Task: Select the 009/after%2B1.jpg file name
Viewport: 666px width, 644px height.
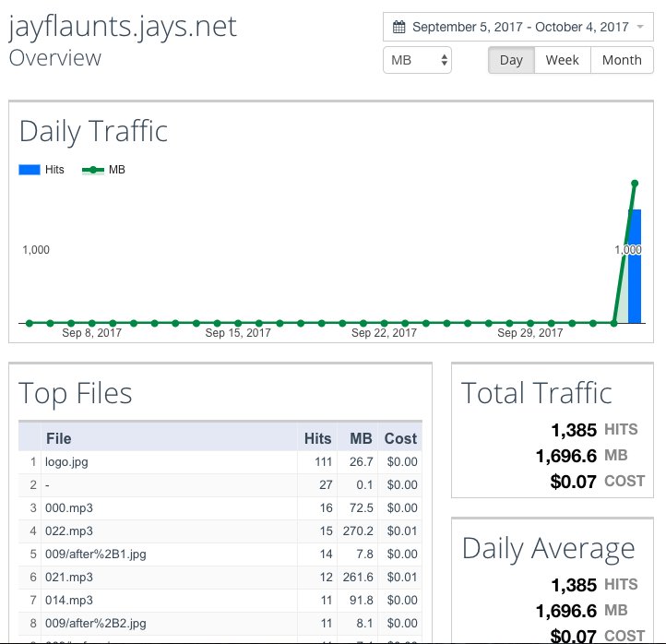Action: point(96,554)
